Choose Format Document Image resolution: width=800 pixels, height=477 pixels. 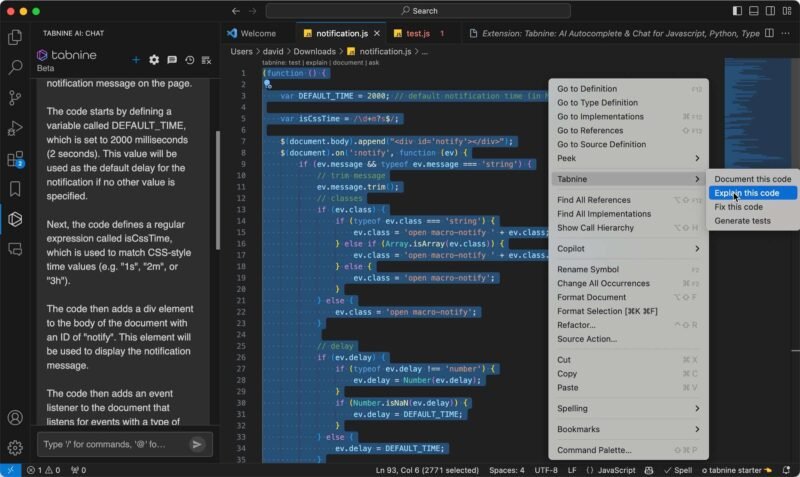click(x=628, y=297)
